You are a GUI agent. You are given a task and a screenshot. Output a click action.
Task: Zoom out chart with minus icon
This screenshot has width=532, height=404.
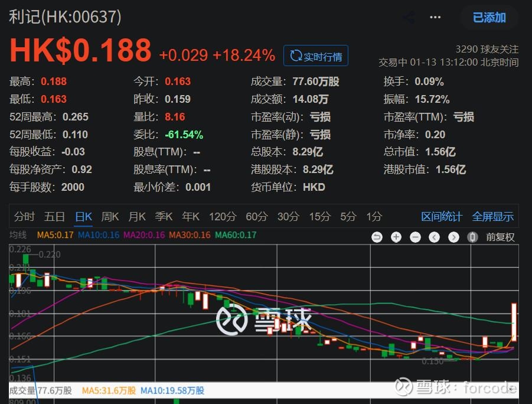click(x=415, y=237)
